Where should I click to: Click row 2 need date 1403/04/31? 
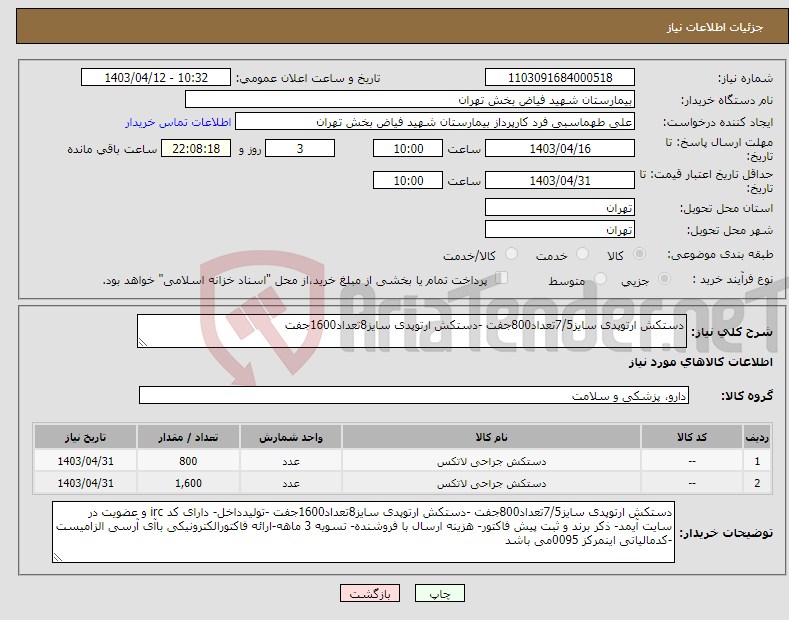pos(86,483)
